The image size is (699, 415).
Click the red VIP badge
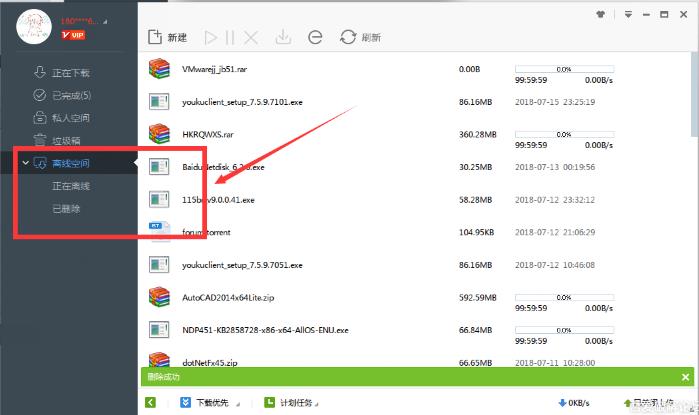(73, 35)
